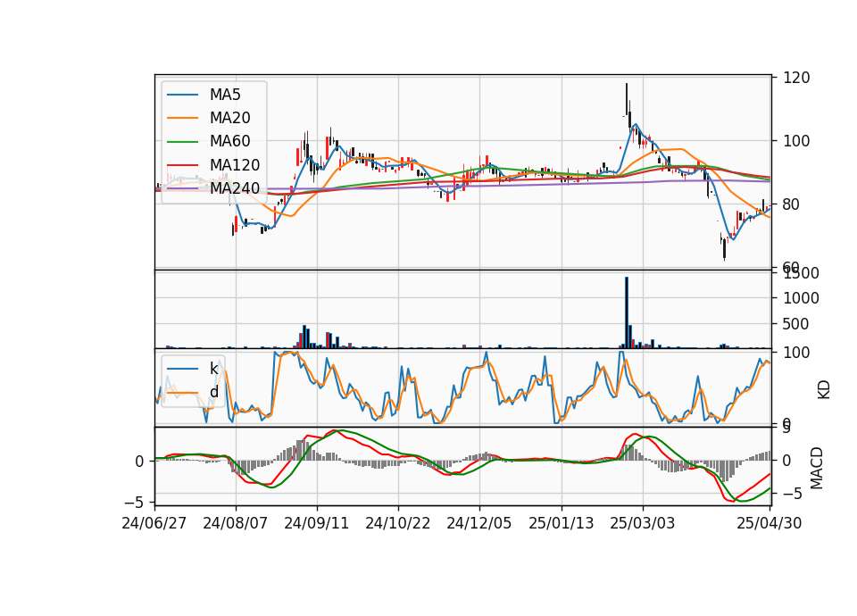
Task: Click the 25/04/30 date axis label
Action: (x=770, y=523)
